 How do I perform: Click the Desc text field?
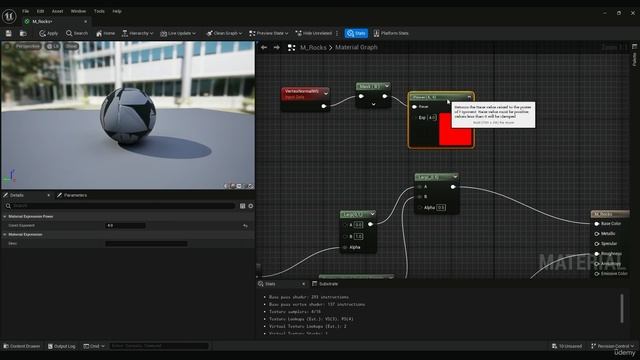tap(146, 244)
